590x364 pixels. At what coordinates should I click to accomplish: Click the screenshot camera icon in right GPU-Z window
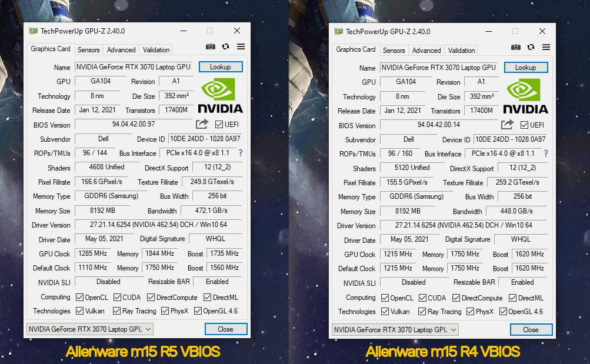(x=515, y=47)
